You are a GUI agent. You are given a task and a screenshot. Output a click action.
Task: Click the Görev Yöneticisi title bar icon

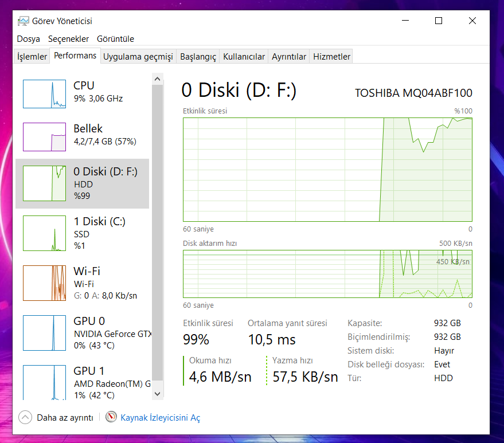click(x=23, y=21)
